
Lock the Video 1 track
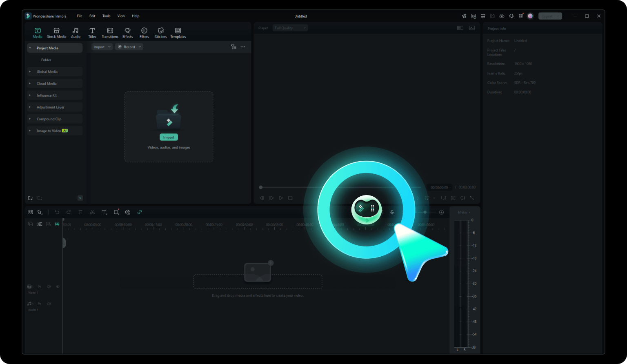point(40,286)
